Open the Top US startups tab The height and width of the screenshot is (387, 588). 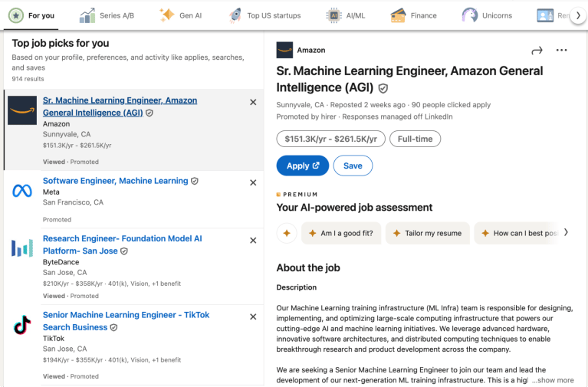(x=264, y=15)
